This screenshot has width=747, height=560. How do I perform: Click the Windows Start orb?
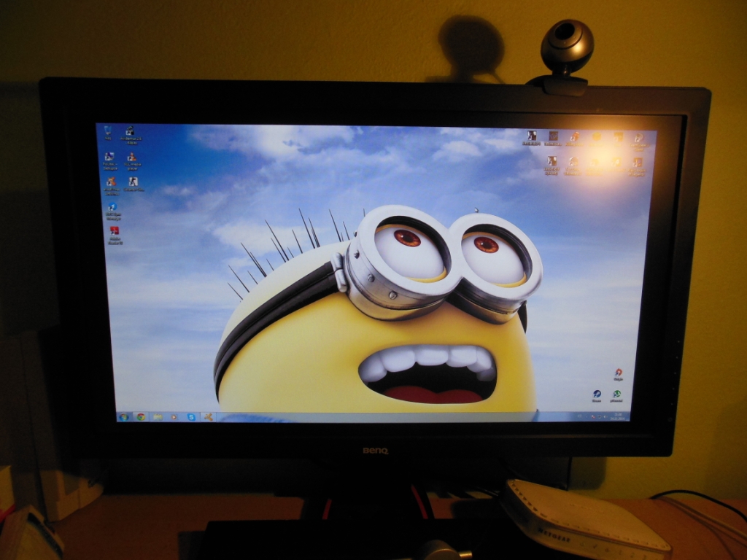124,417
